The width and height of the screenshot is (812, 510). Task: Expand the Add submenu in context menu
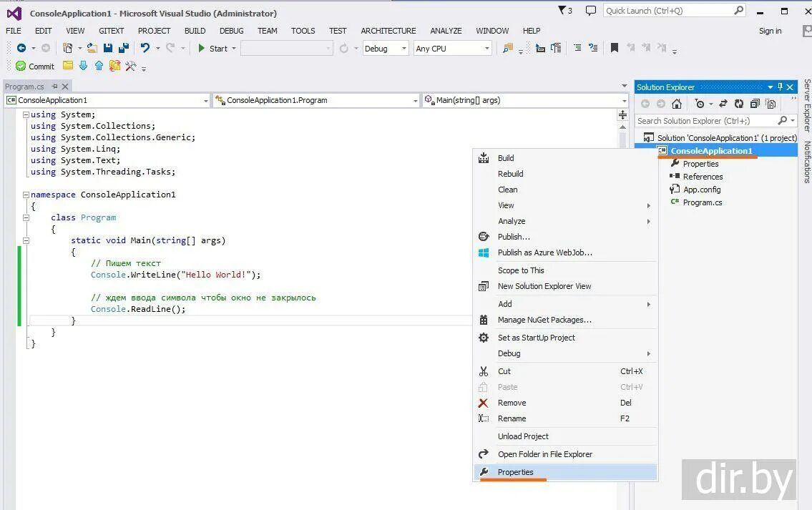point(565,304)
